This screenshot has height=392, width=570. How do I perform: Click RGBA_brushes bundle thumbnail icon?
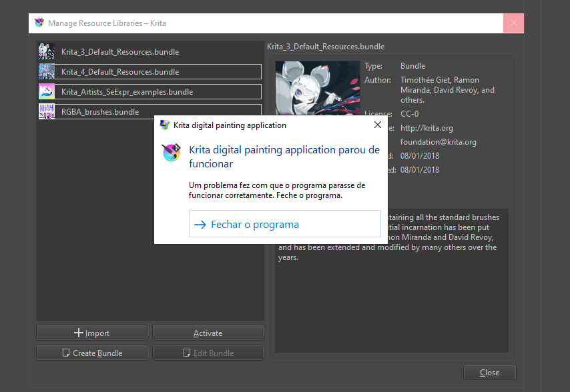coord(47,111)
